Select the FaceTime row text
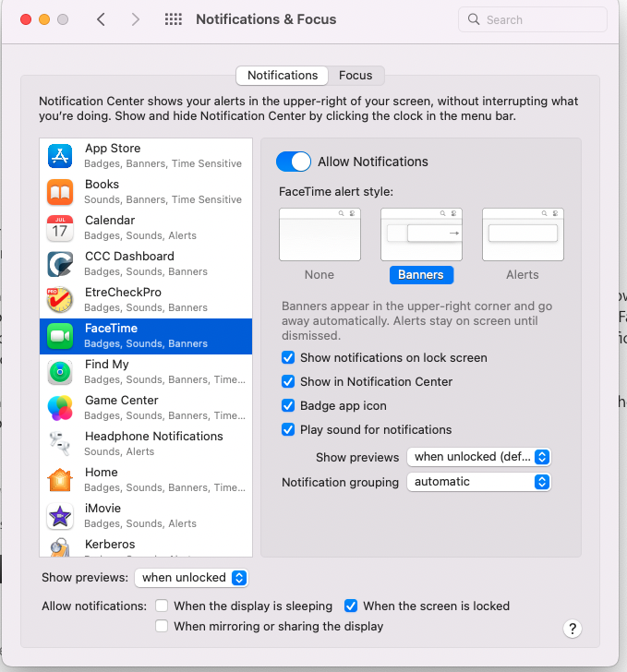627x672 pixels. point(146,336)
